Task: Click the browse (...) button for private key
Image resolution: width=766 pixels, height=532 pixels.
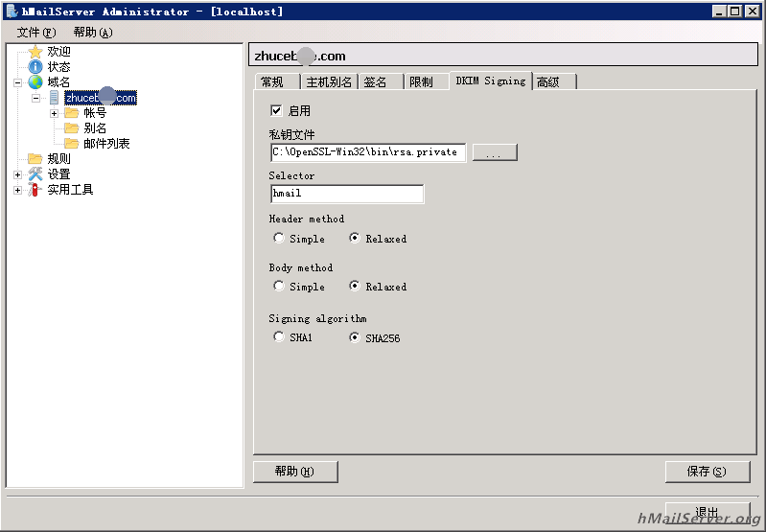Action: [495, 152]
